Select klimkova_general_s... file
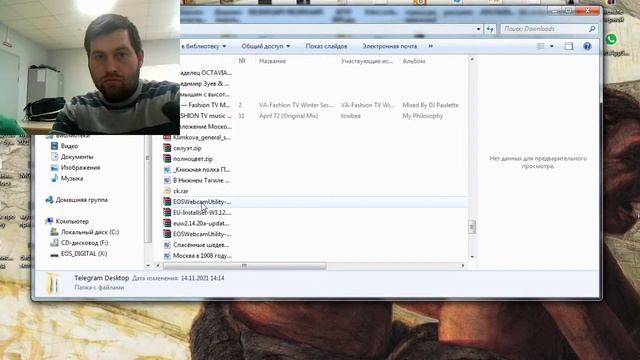640x360 pixels. pyautogui.click(x=202, y=138)
